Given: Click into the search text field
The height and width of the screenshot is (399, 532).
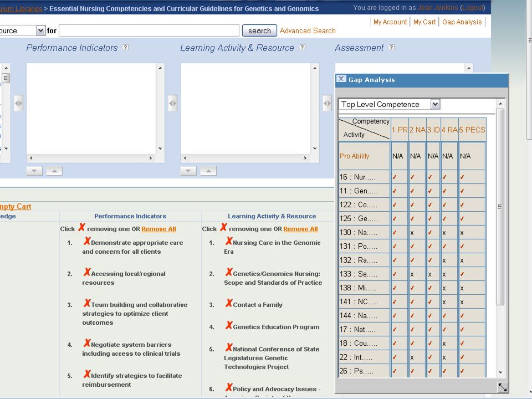Looking at the screenshot, I should click(x=149, y=30).
